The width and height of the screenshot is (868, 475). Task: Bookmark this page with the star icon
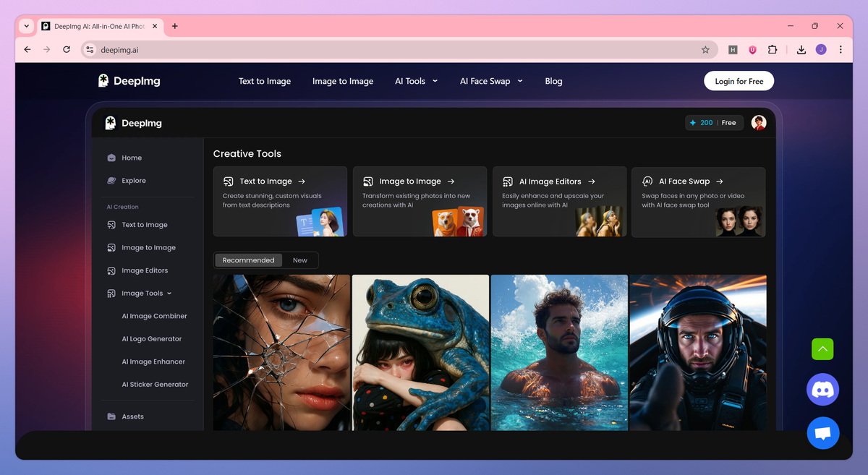point(705,50)
